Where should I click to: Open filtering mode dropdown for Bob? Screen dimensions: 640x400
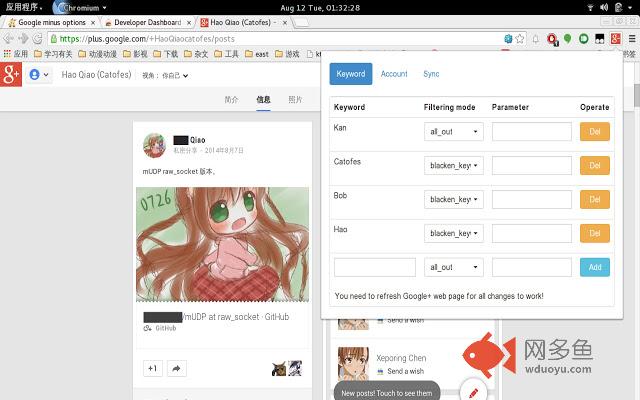[453, 199]
